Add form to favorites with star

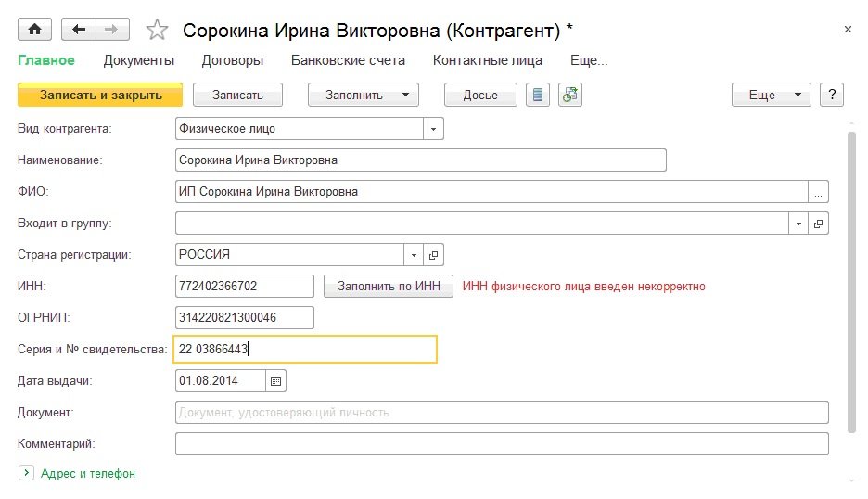pyautogui.click(x=158, y=31)
